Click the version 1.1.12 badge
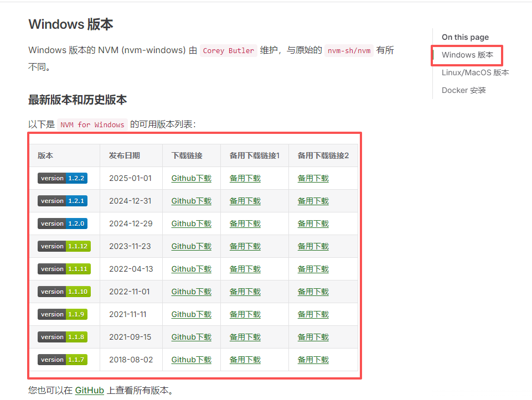532x400 pixels. pyautogui.click(x=64, y=246)
